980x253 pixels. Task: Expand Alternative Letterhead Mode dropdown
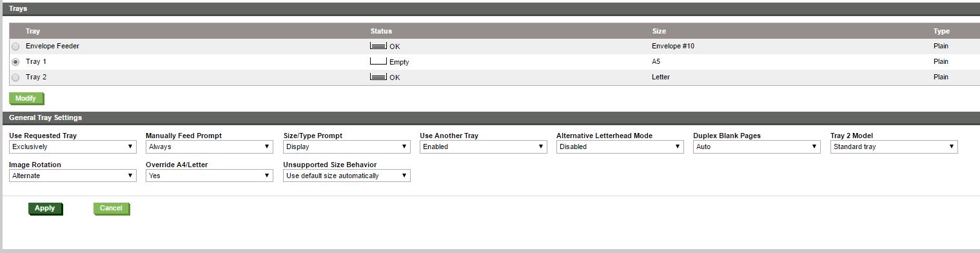tap(620, 147)
